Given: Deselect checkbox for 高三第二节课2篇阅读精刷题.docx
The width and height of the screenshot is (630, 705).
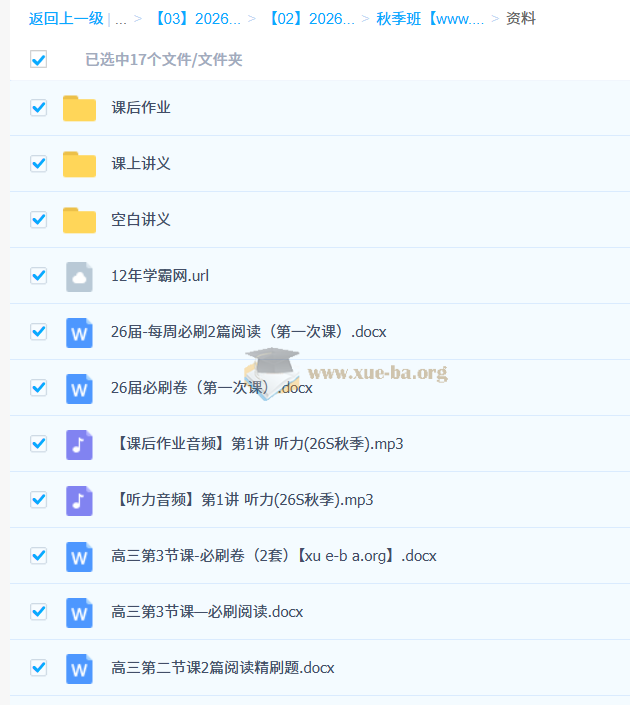Looking at the screenshot, I should (x=39, y=668).
